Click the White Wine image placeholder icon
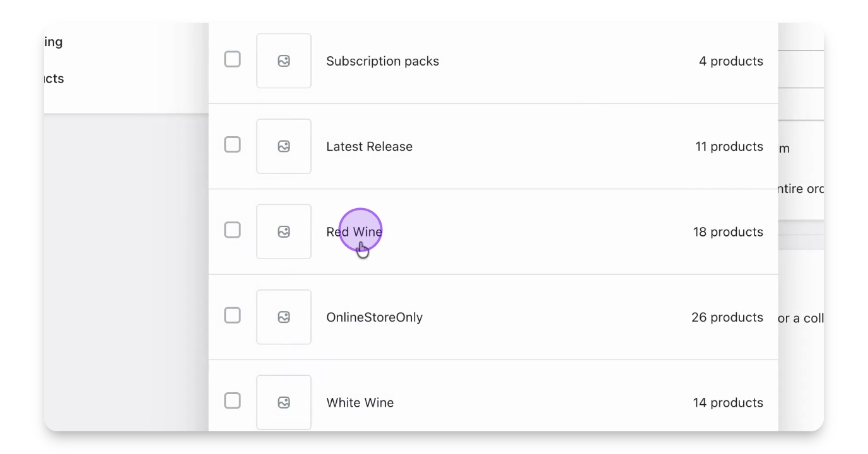868x454 pixels. (284, 402)
